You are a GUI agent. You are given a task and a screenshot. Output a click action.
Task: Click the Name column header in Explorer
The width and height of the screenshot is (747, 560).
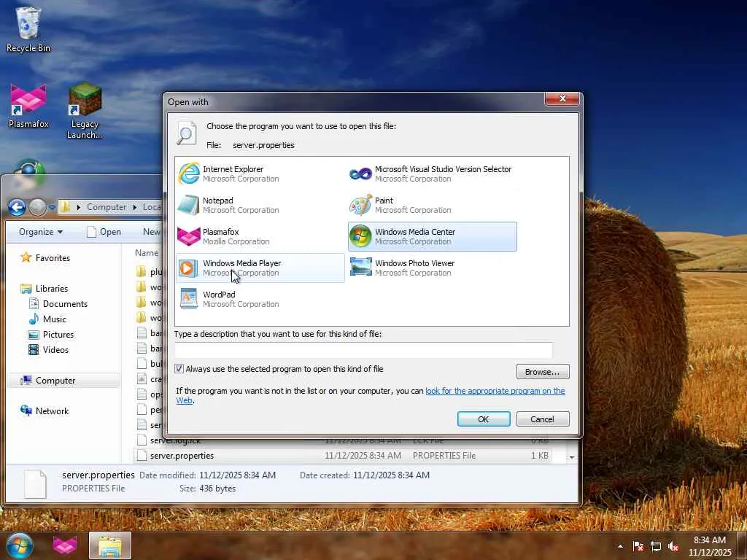click(x=146, y=253)
